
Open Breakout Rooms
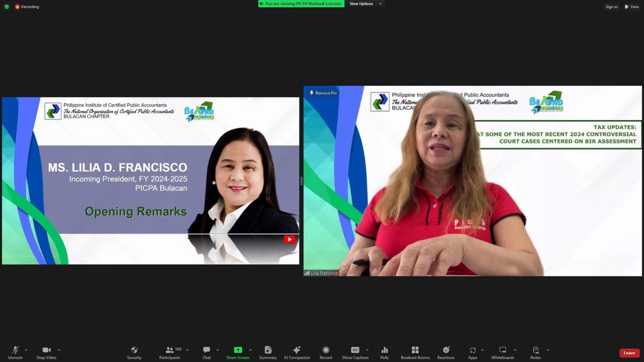click(x=415, y=352)
